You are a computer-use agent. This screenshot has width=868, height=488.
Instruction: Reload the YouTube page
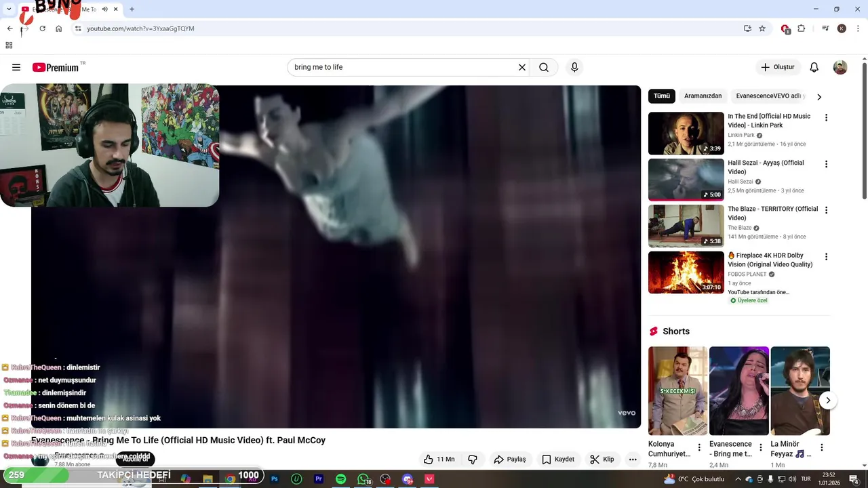(42, 28)
